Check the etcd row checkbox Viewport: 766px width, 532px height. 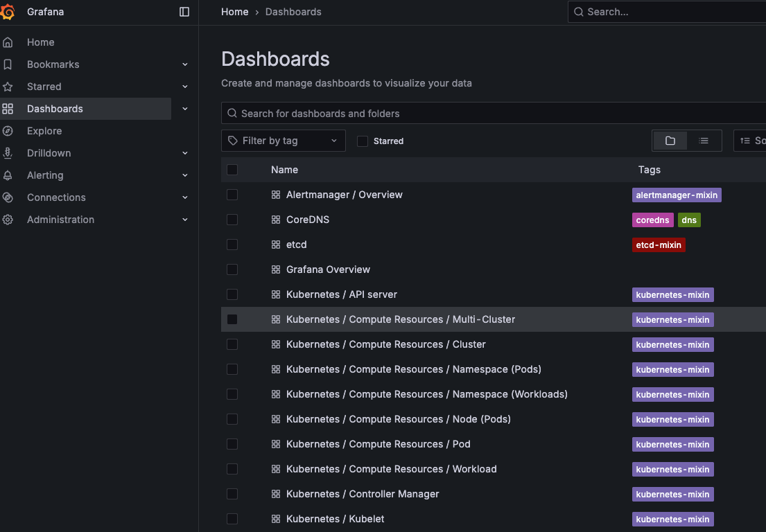[x=232, y=245]
